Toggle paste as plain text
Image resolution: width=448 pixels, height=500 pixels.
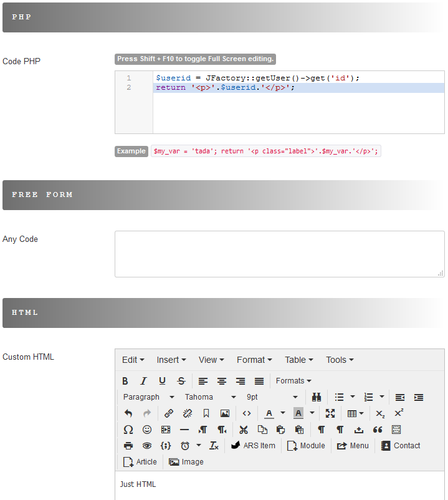coord(300,430)
